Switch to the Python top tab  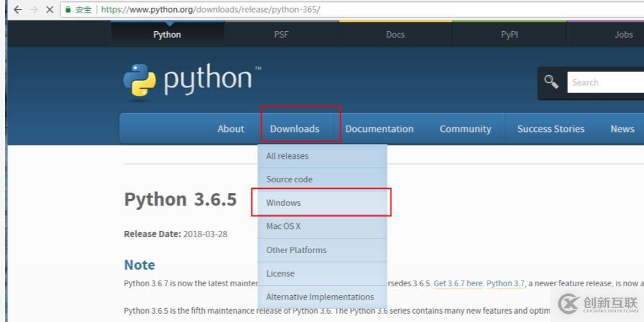click(x=167, y=34)
